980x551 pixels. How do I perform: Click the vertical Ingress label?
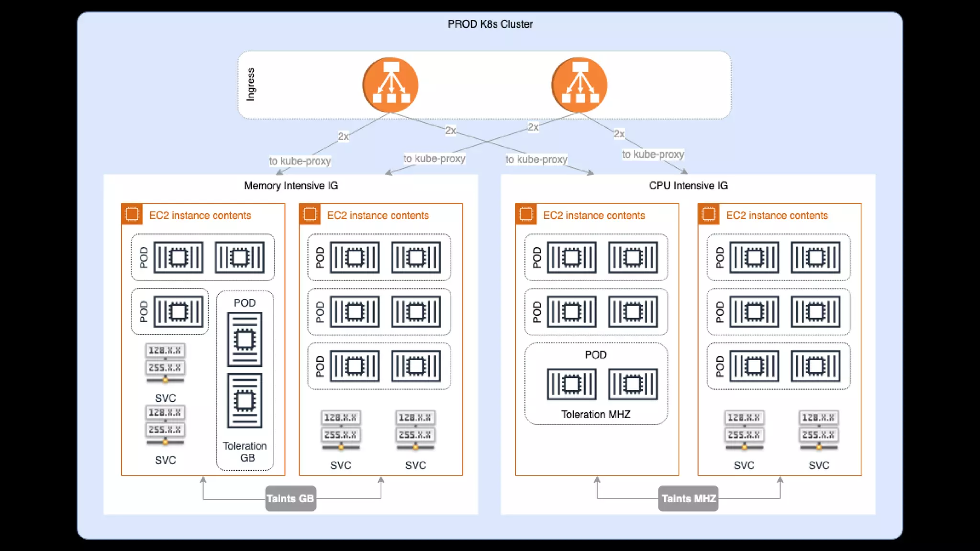(250, 85)
